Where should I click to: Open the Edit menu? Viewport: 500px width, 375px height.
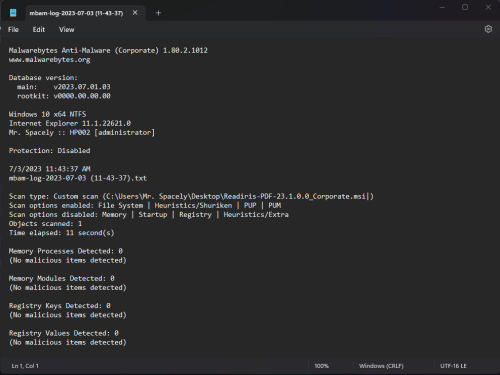point(39,30)
